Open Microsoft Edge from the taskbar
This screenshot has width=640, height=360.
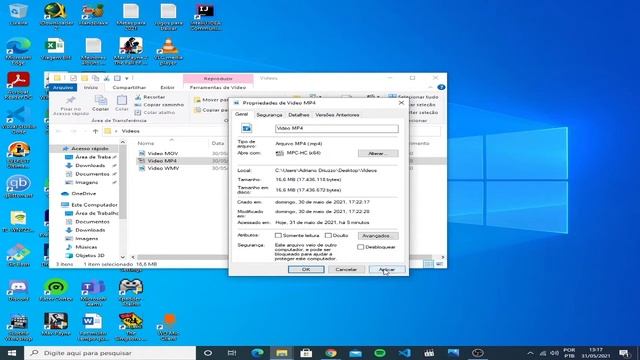257,353
